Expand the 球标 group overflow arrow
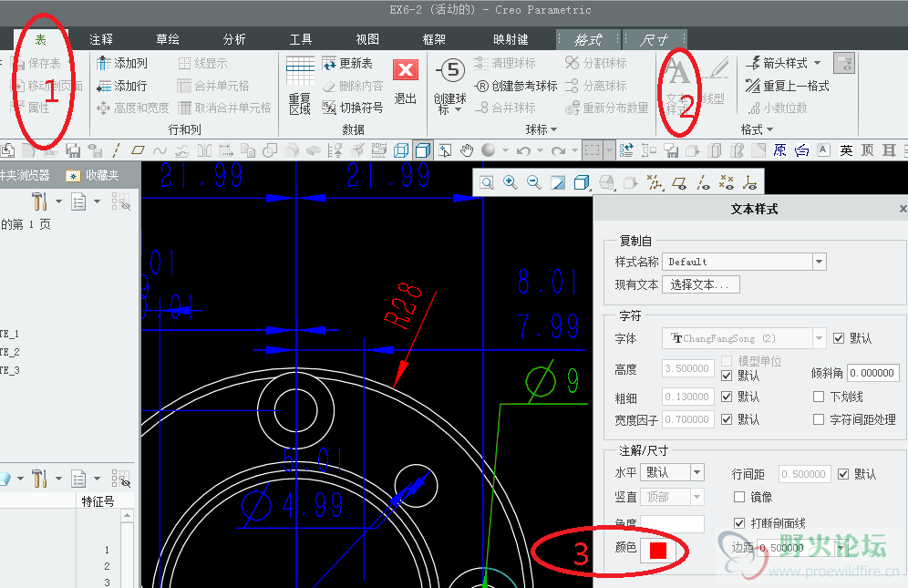The width and height of the screenshot is (908, 588). click(x=554, y=129)
